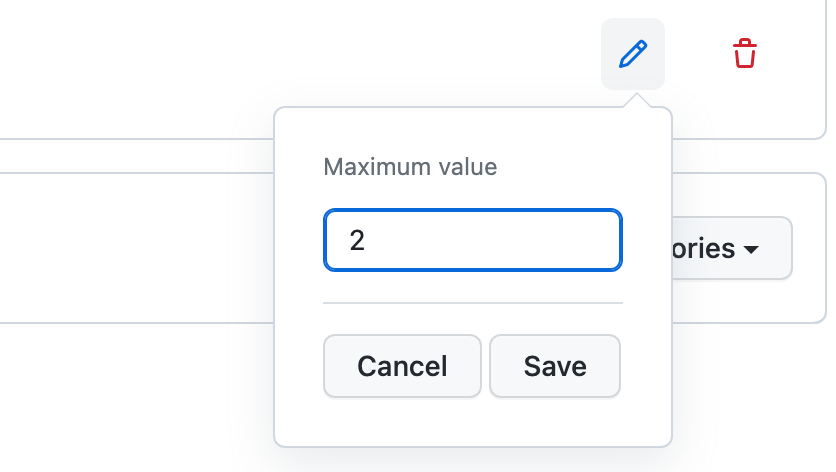836x472 pixels.
Task: Place cursor after the number 2
Action: tap(366, 240)
